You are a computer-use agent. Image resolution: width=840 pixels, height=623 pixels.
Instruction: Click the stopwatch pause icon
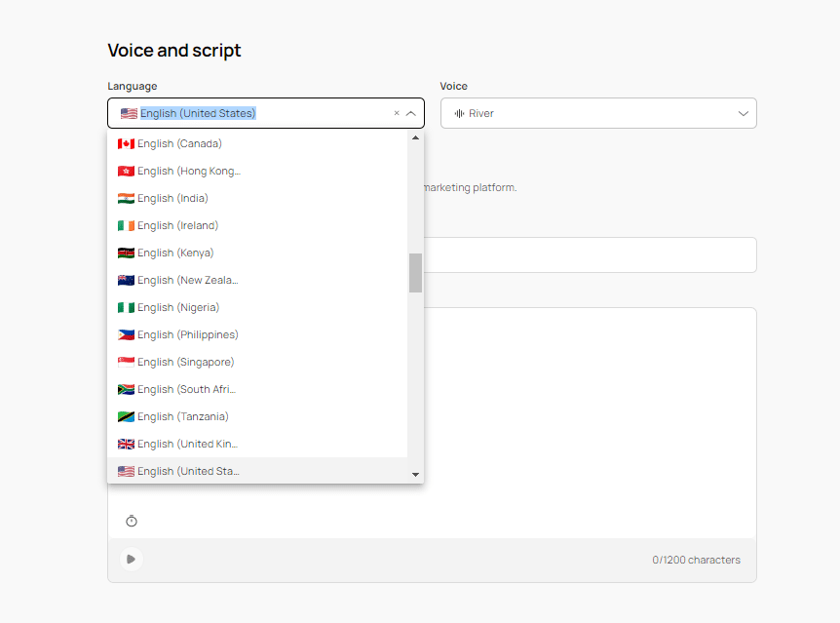[x=132, y=522]
